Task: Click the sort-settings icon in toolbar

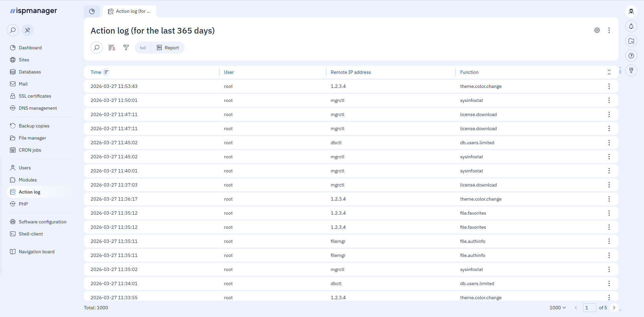Action: 112,48
